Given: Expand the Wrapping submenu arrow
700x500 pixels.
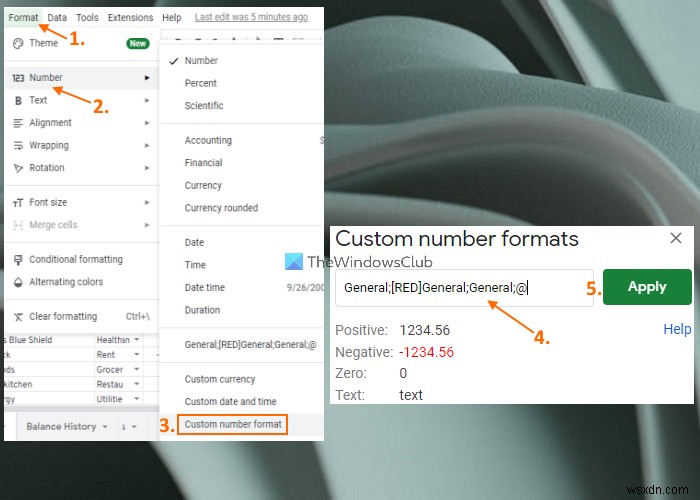Looking at the screenshot, I should coord(147,146).
